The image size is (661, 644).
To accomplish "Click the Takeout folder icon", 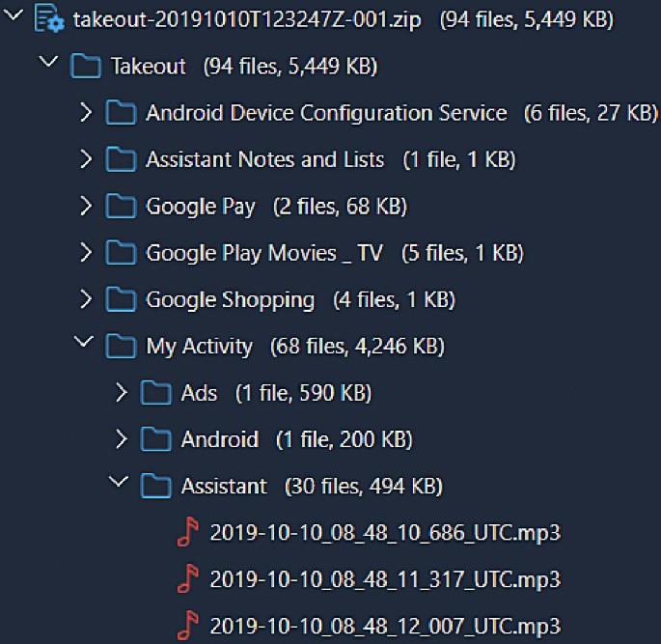I will click(86, 67).
